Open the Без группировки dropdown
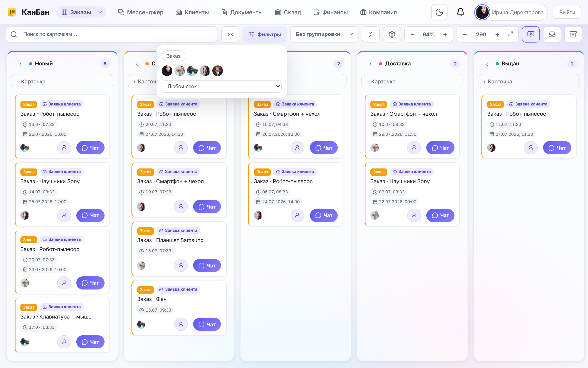588x368 pixels. pyautogui.click(x=324, y=34)
